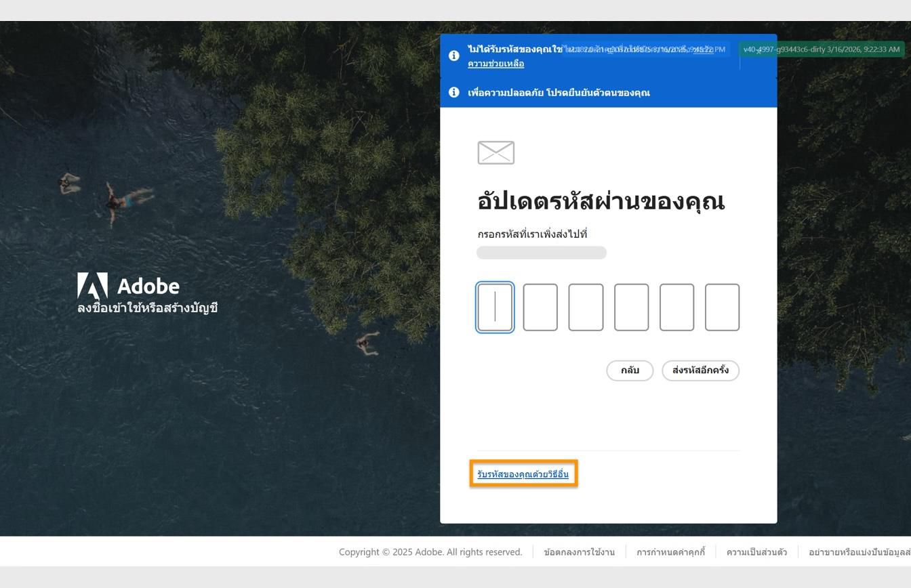Click the second verification code box
Viewport: 911px width, 588px height.
(541, 308)
